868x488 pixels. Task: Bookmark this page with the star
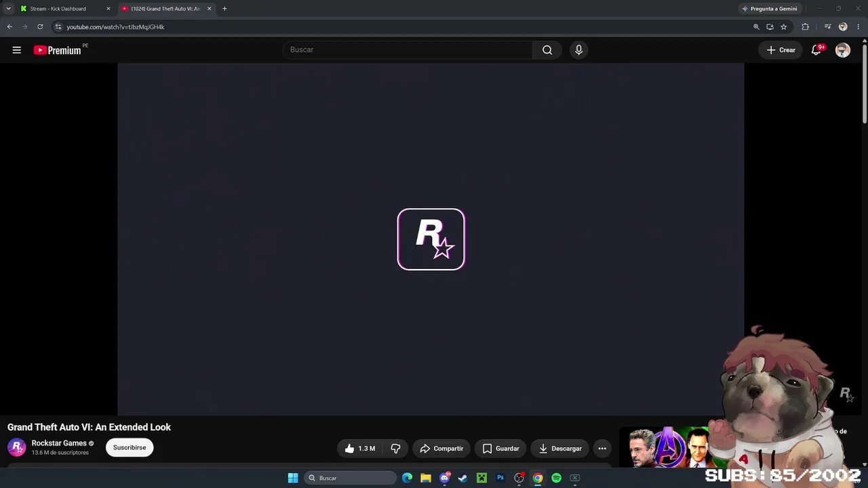[783, 26]
